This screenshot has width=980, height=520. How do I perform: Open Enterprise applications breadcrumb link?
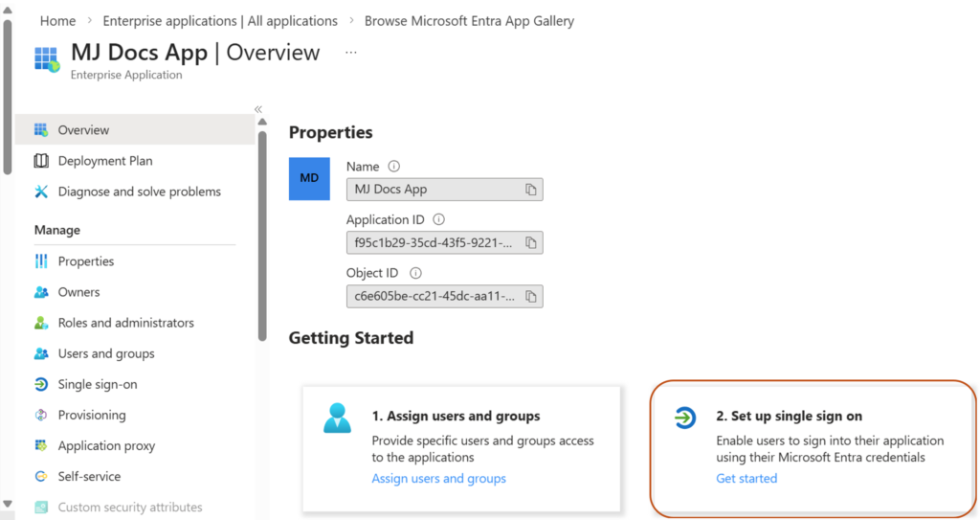[x=219, y=20]
